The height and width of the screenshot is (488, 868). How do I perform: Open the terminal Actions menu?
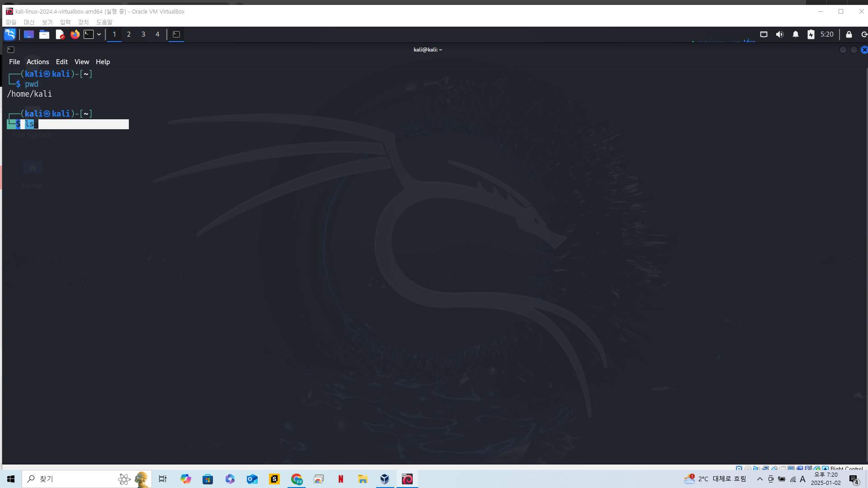38,62
